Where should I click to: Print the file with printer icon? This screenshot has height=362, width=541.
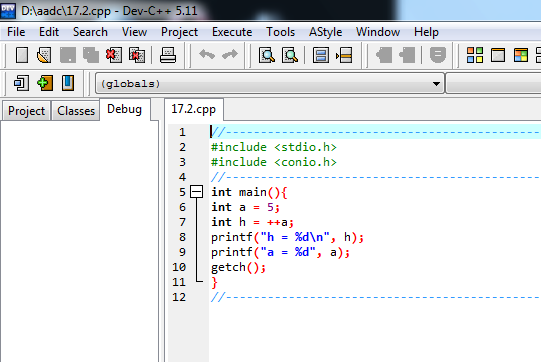pos(168,55)
